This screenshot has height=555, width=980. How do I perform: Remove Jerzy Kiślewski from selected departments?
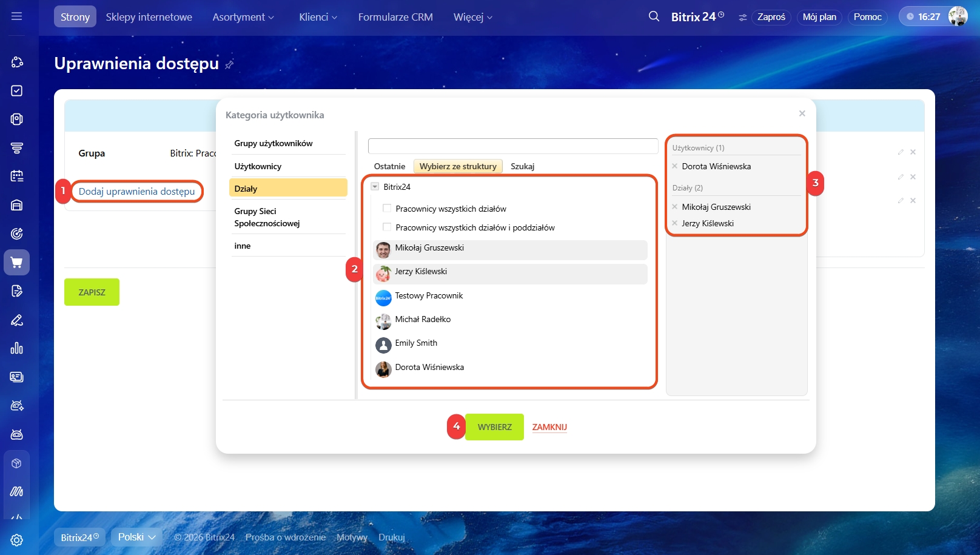674,223
